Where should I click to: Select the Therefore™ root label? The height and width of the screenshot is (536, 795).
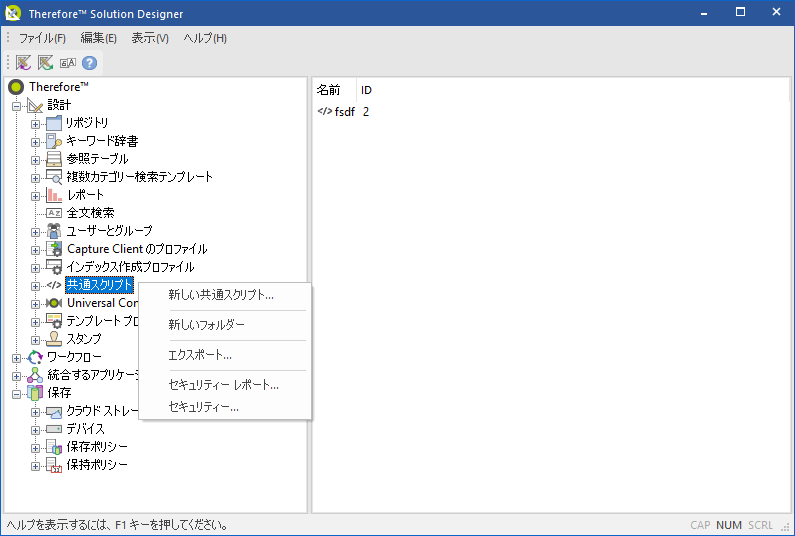(x=59, y=87)
